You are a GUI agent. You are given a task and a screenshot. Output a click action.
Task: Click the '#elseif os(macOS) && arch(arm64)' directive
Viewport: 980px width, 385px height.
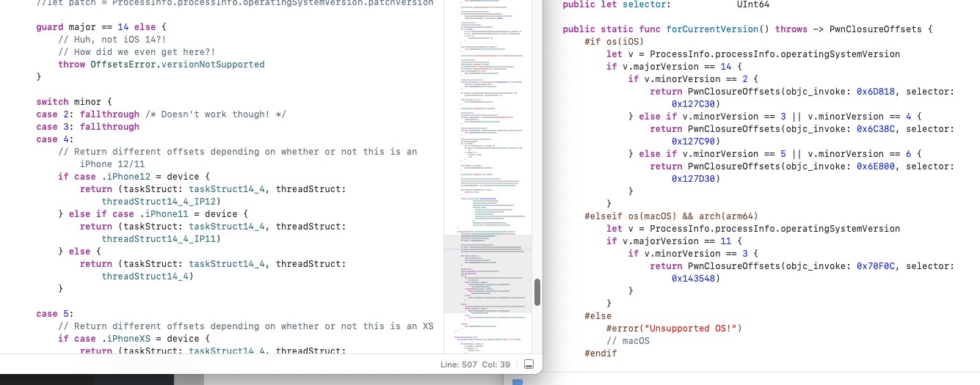coord(671,217)
